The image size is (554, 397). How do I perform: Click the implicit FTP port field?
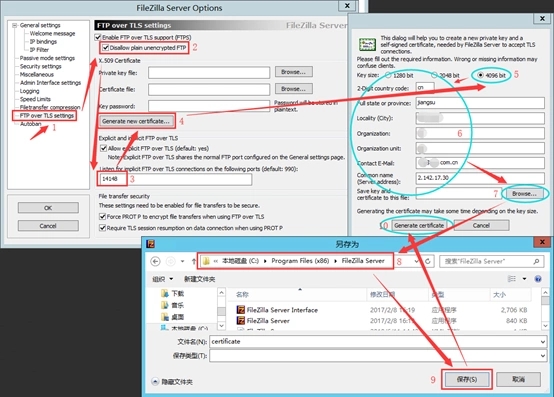coord(176,179)
